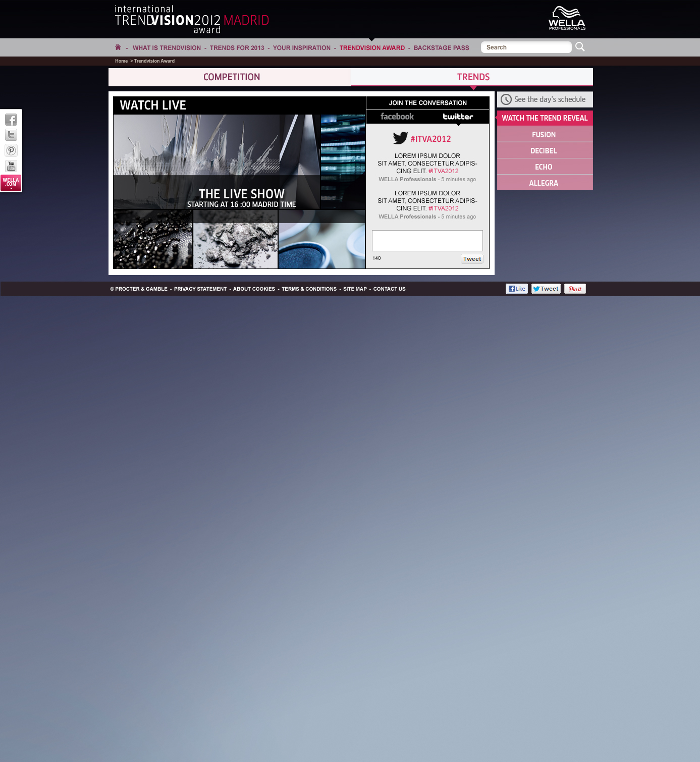
Task: Switch to the Competition tab
Action: pyautogui.click(x=230, y=77)
